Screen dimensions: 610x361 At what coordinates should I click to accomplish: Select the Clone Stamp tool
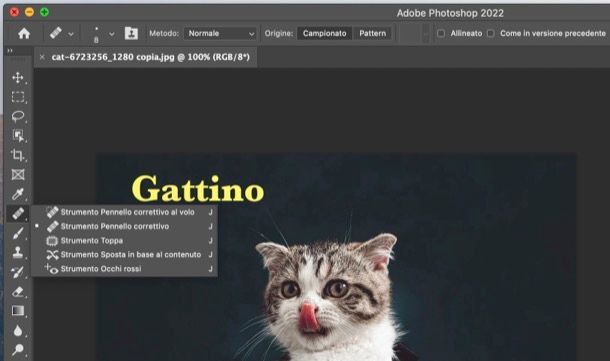click(x=18, y=252)
